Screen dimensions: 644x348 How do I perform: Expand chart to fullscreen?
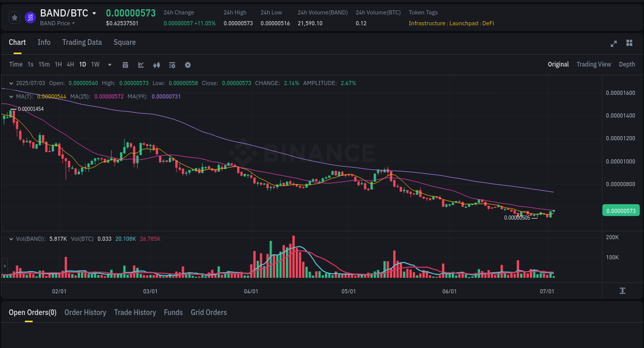click(613, 44)
